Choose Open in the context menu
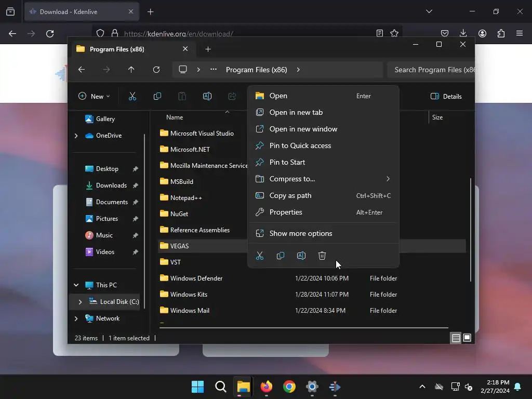This screenshot has width=532, height=399. (x=323, y=96)
